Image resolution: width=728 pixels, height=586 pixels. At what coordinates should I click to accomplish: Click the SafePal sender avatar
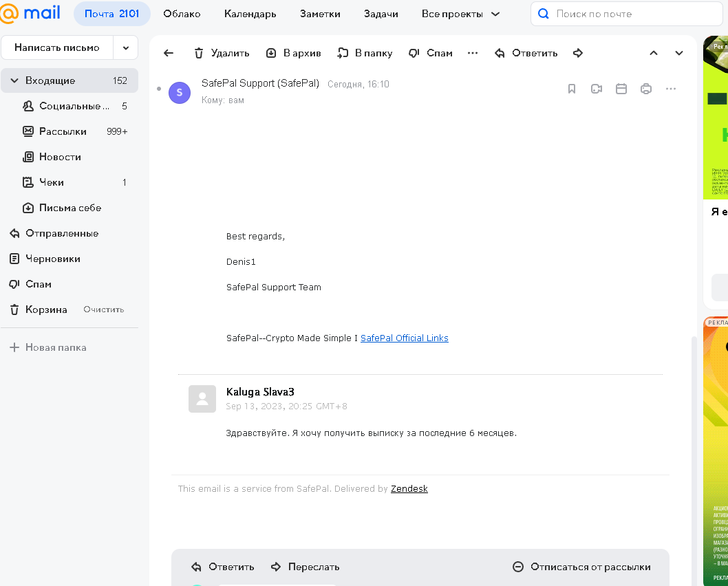pos(179,92)
